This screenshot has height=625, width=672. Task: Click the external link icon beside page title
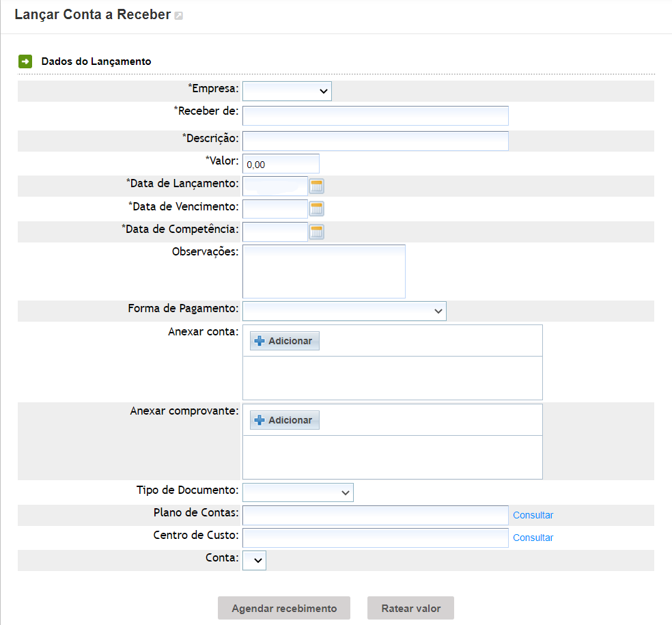coord(179,16)
